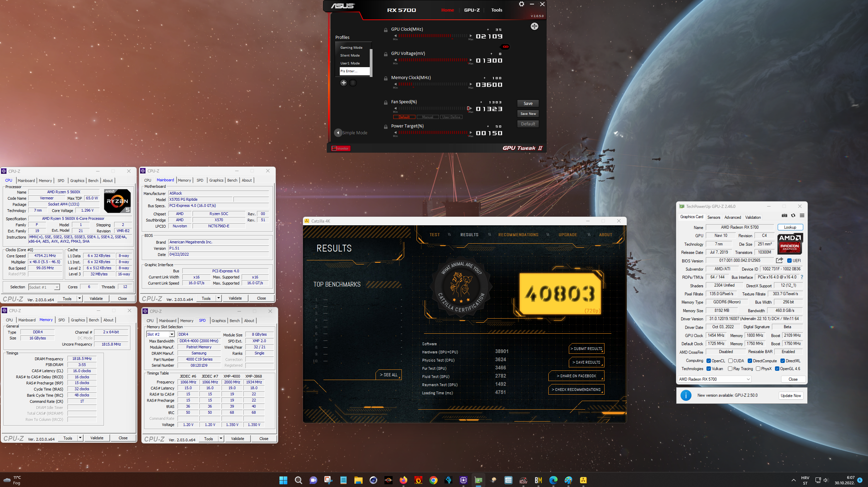Click reorder panel icon in GPU Tweak
Viewport: 868px width, 487px height.
[534, 26]
